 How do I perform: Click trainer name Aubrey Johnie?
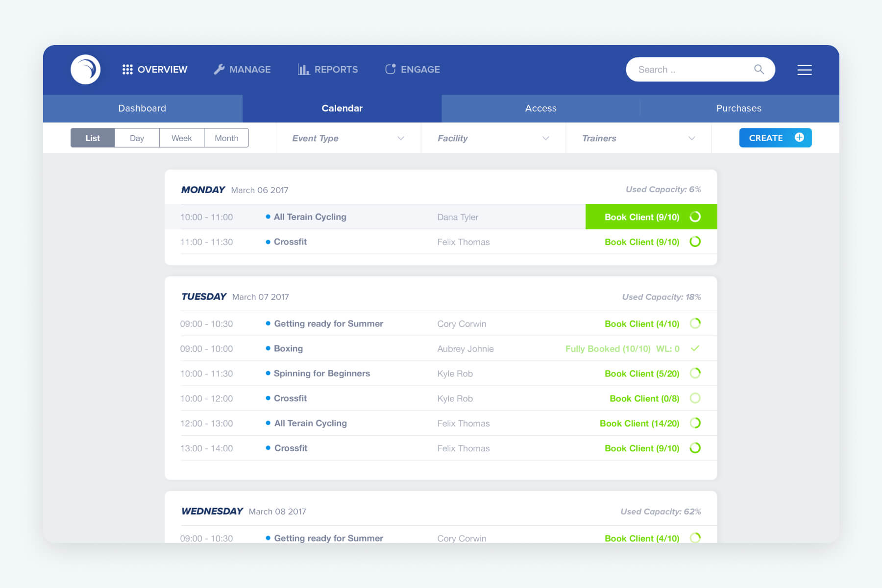[465, 349]
